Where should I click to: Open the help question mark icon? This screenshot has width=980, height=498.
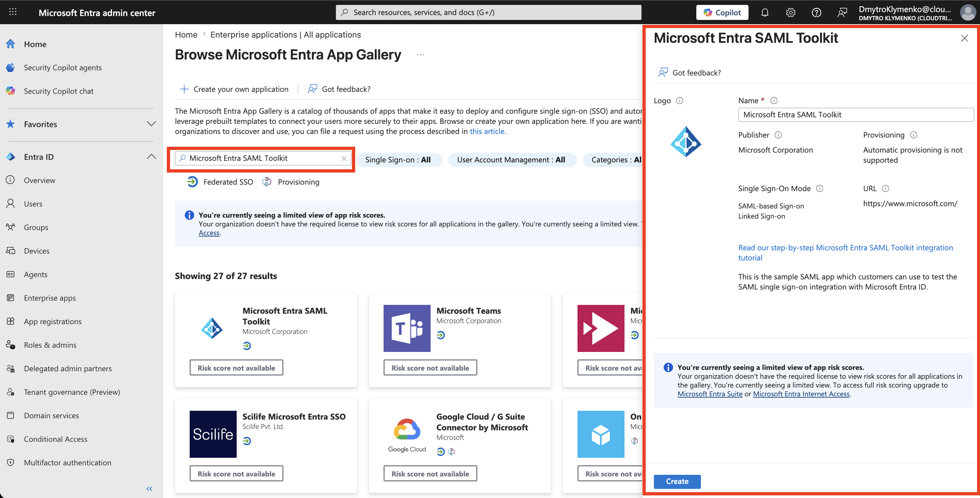pyautogui.click(x=816, y=12)
